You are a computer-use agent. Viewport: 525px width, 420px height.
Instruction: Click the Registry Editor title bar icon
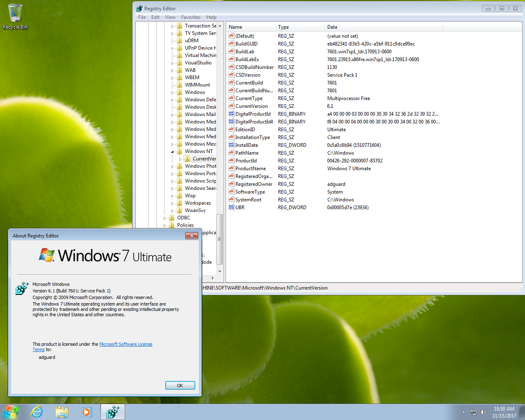139,8
